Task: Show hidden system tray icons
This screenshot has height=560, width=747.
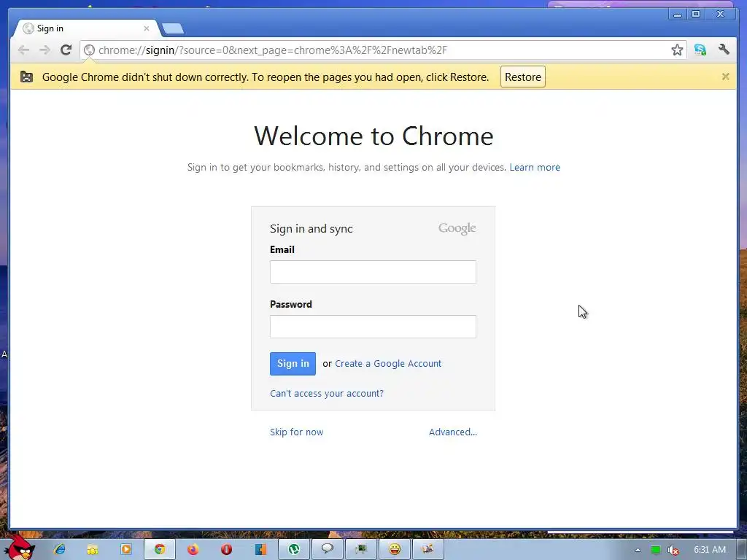Action: click(x=638, y=550)
